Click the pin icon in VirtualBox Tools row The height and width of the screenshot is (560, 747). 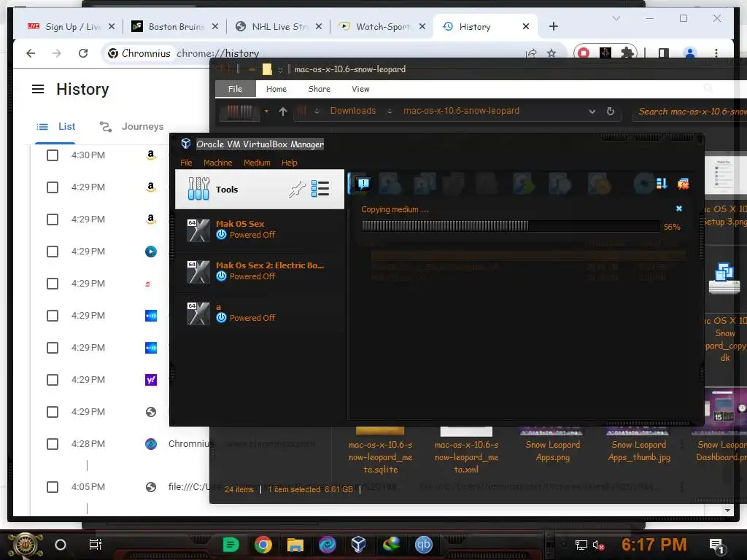pos(297,190)
